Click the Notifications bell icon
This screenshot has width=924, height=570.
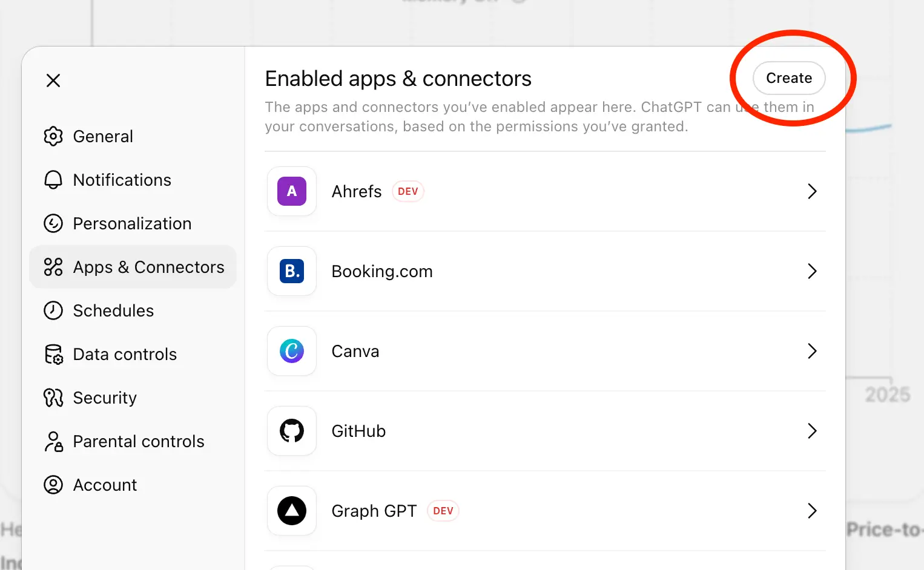53,180
